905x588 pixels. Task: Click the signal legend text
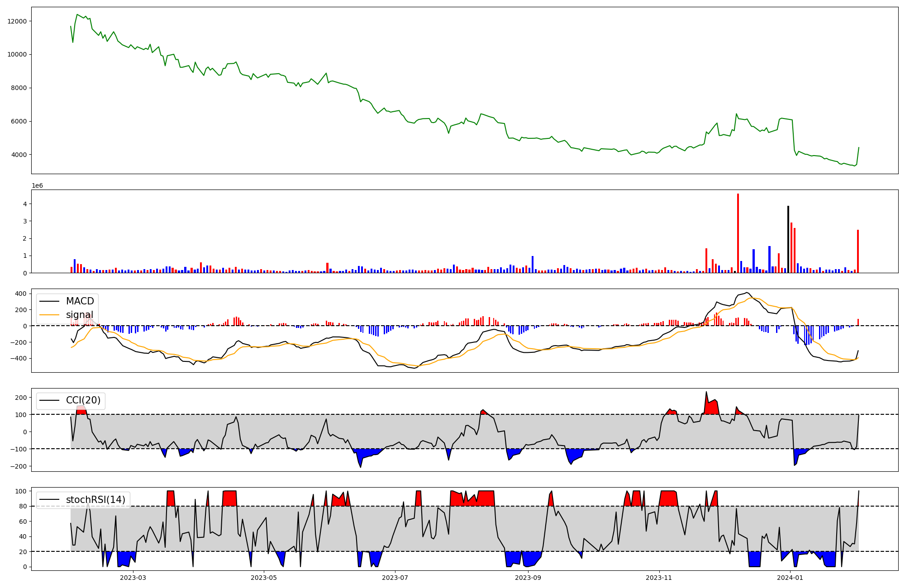click(x=79, y=315)
